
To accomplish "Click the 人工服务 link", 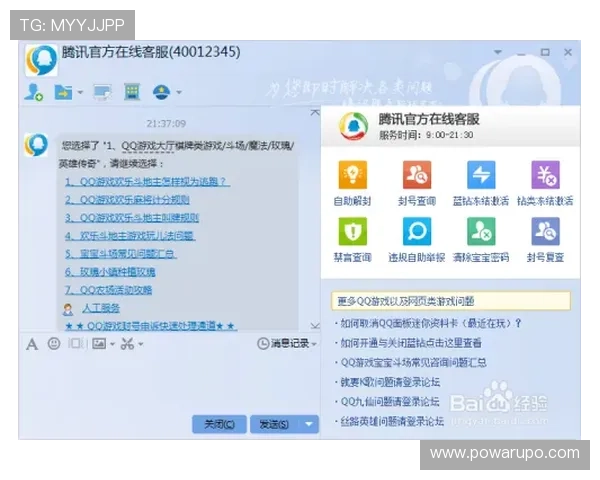I will [x=101, y=308].
